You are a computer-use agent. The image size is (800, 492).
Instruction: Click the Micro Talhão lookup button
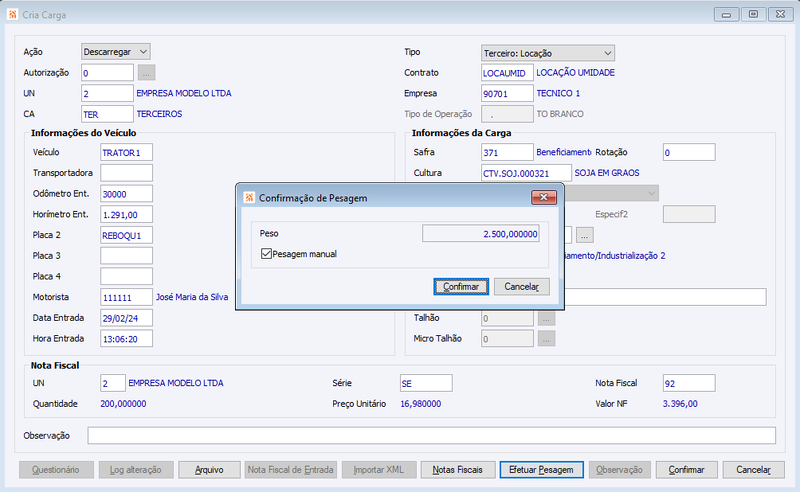(x=546, y=338)
